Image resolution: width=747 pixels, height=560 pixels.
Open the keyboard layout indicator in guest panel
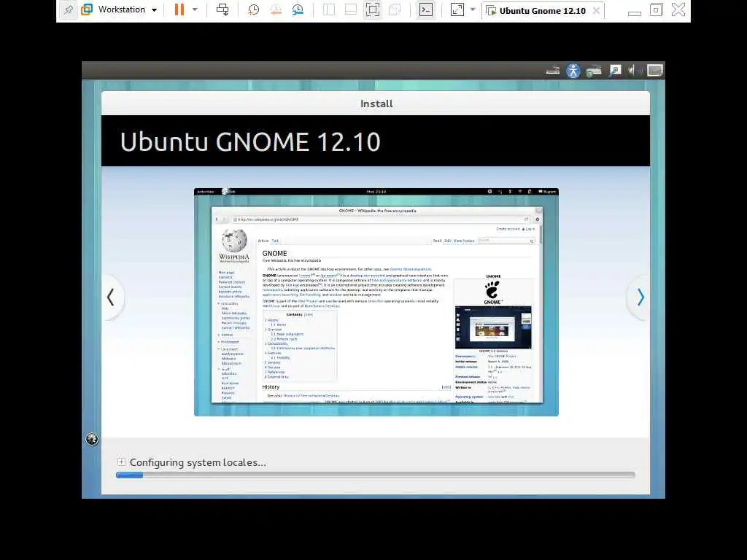tap(553, 71)
